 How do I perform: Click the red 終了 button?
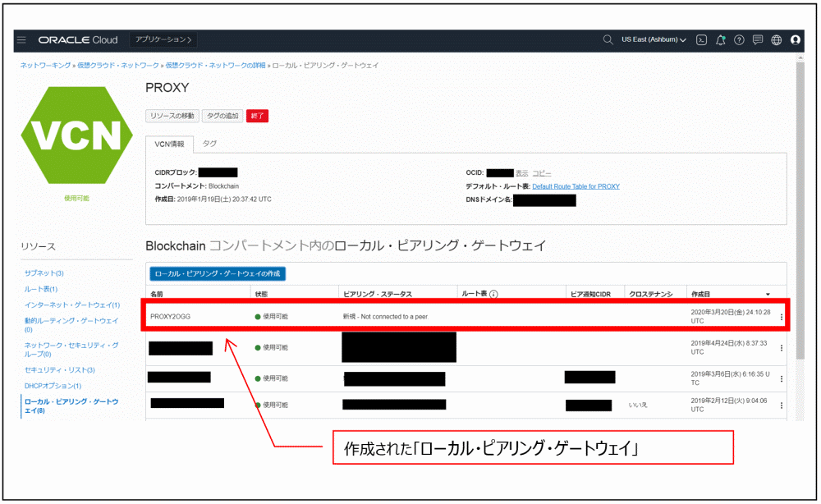pyautogui.click(x=257, y=116)
